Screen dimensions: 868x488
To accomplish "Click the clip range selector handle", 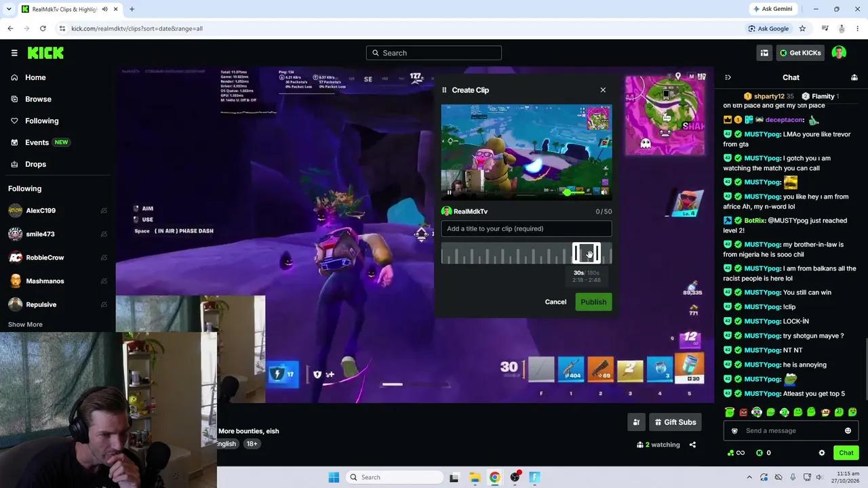I will coord(587,253).
